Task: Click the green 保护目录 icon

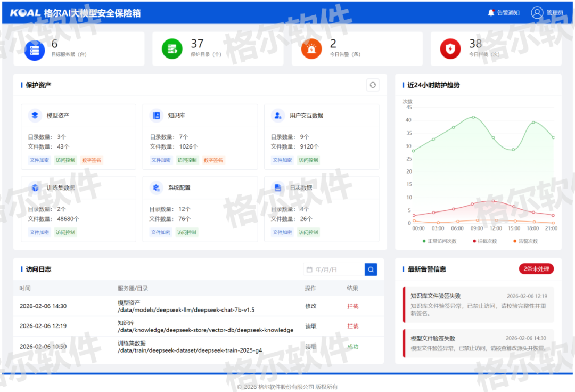Action: [172, 49]
